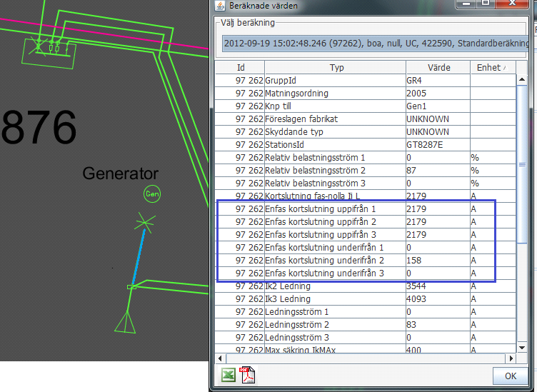
Task: Open the calculation selection dropdown
Action: click(x=376, y=44)
